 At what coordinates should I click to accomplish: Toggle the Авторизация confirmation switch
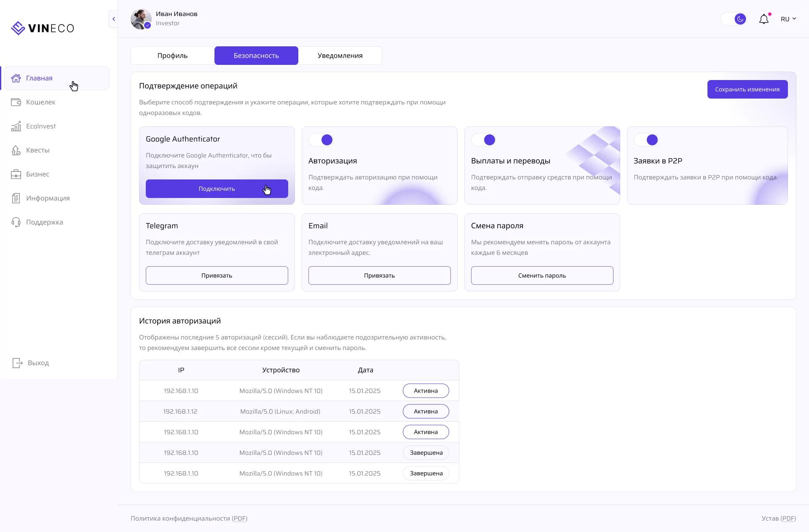click(x=321, y=140)
